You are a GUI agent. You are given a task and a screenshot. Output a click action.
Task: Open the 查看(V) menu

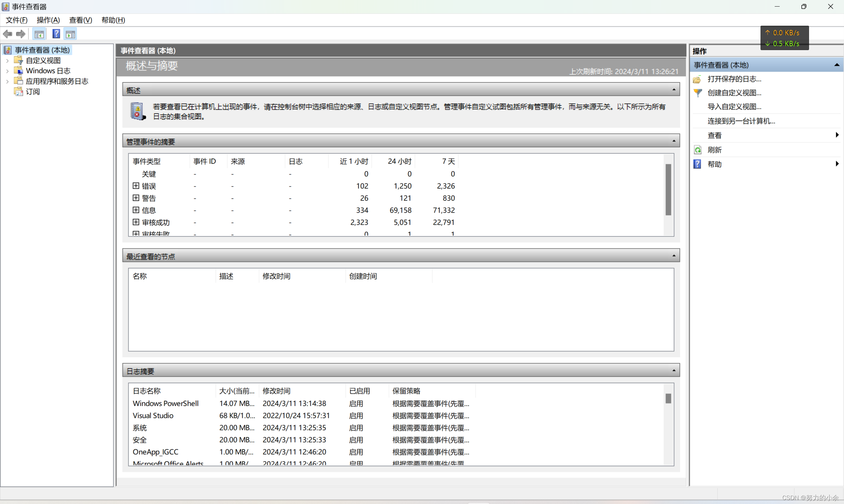(x=81, y=20)
